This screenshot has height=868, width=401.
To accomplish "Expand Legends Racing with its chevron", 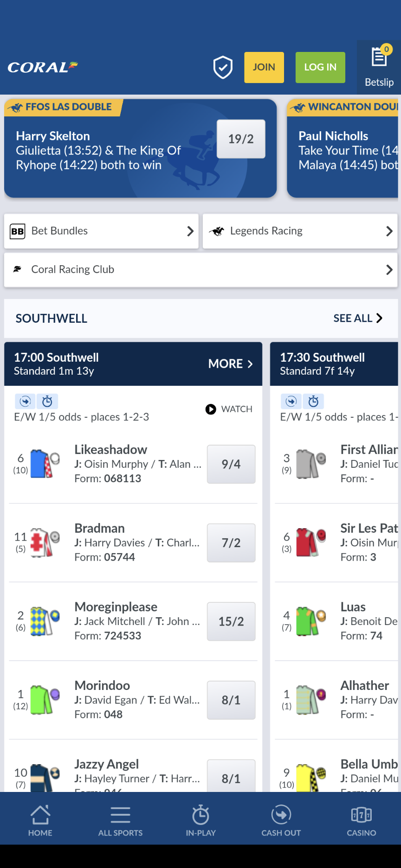I will pyautogui.click(x=389, y=231).
